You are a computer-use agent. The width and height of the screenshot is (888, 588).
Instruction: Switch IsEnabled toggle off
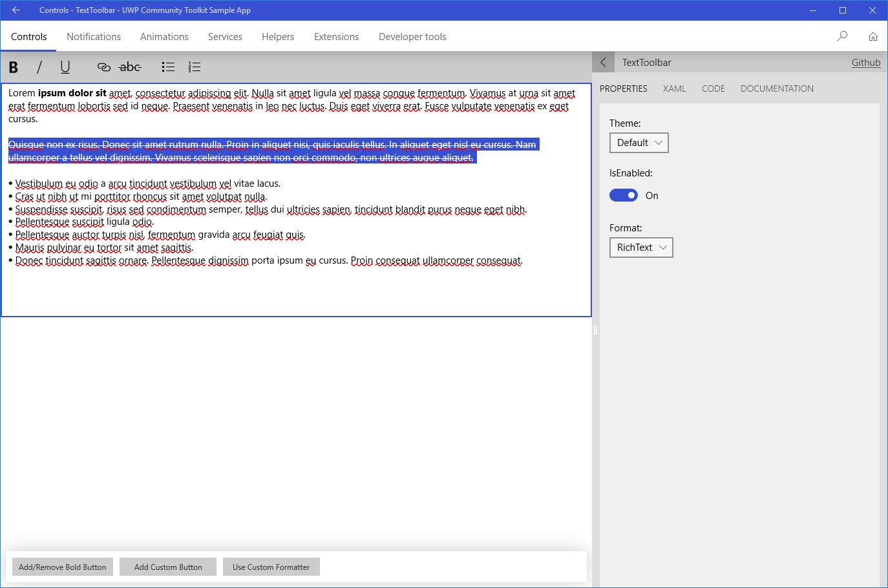tap(624, 196)
